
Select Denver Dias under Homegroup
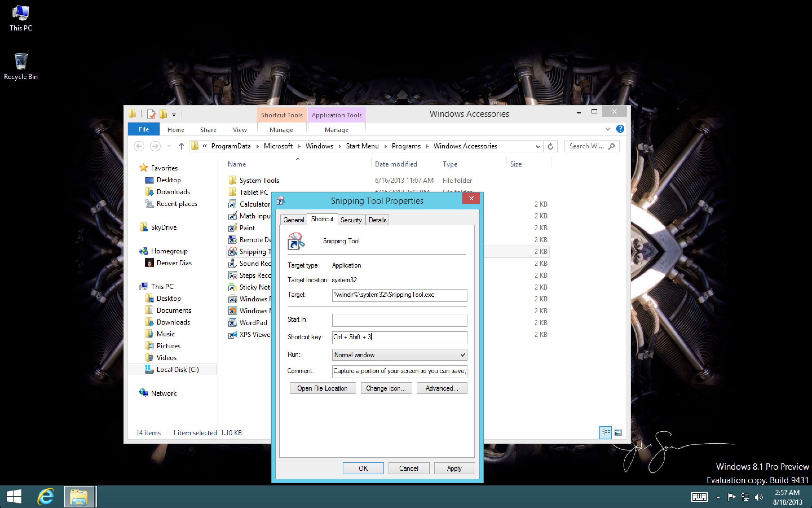click(x=168, y=263)
